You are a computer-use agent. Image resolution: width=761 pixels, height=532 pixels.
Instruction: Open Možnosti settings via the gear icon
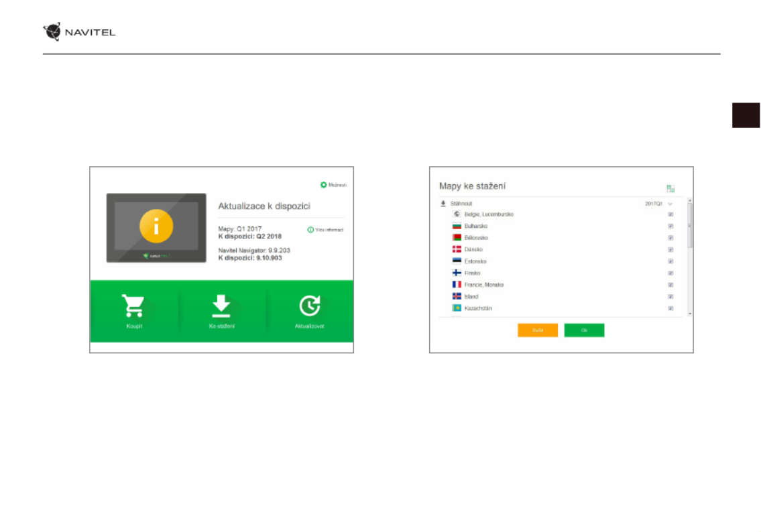pos(324,185)
